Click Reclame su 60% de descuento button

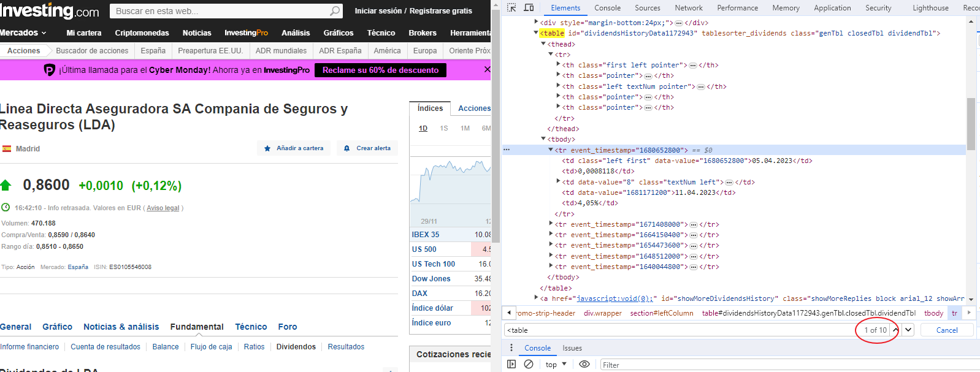380,70
